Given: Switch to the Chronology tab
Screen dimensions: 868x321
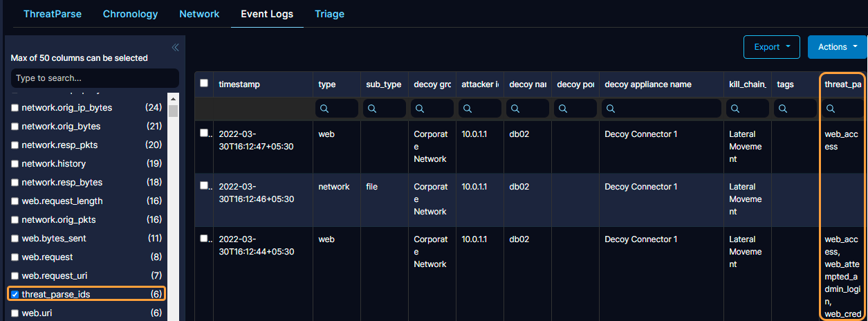Looking at the screenshot, I should click(x=130, y=14).
